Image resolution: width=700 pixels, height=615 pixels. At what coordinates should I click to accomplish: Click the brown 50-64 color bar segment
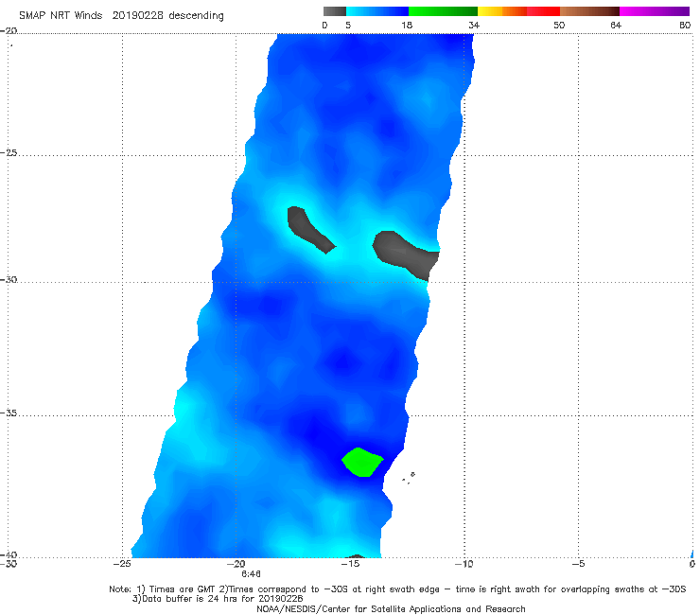[589, 11]
